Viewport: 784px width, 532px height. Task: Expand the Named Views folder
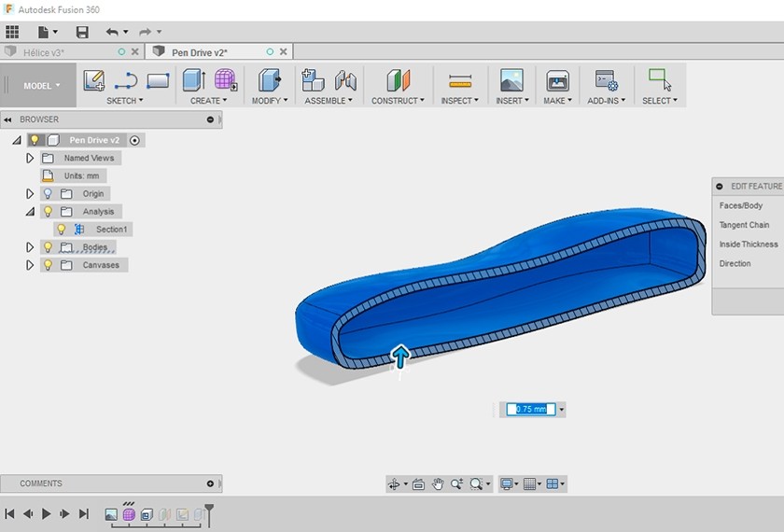tap(30, 159)
